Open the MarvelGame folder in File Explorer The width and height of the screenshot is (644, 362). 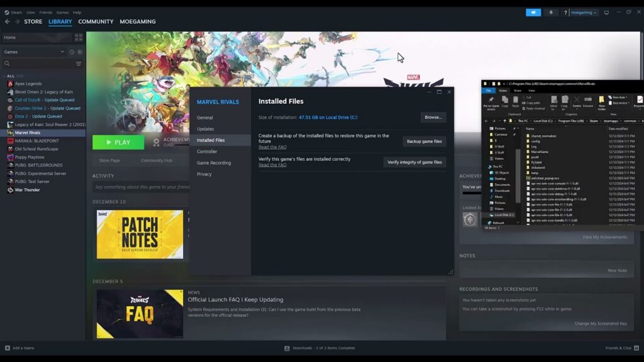(539, 152)
